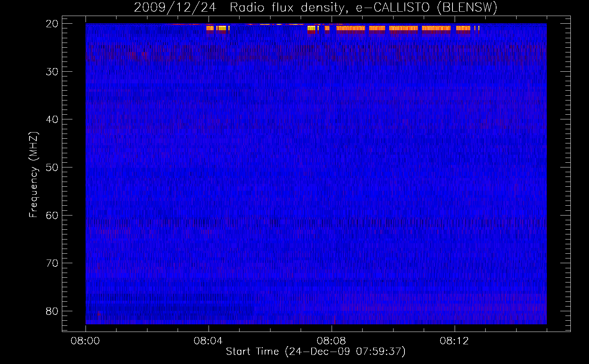Image resolution: width=589 pixels, height=364 pixels.
Task: Click the 08:00 time tick label
Action: pyautogui.click(x=85, y=341)
